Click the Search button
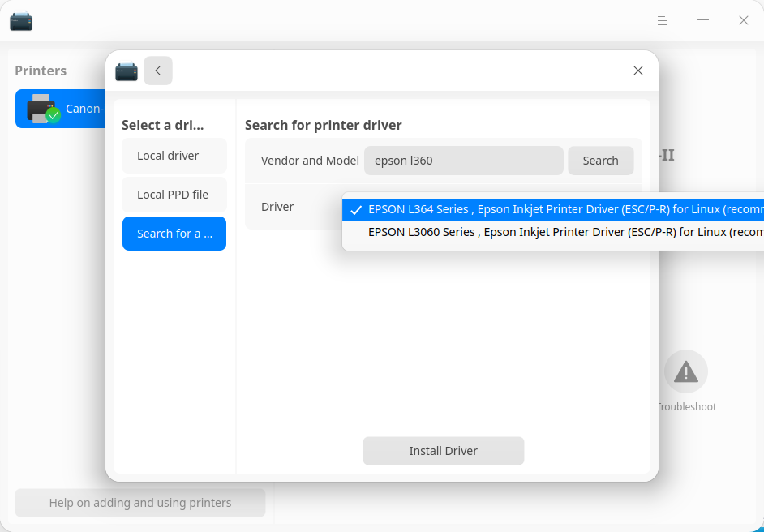The width and height of the screenshot is (764, 532). coord(600,161)
